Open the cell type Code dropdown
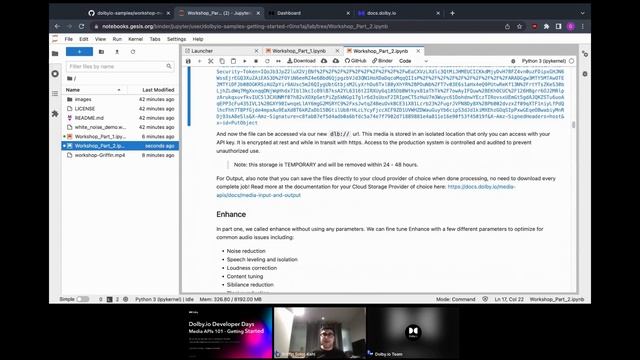The height and width of the screenshot is (360, 640). (413, 61)
